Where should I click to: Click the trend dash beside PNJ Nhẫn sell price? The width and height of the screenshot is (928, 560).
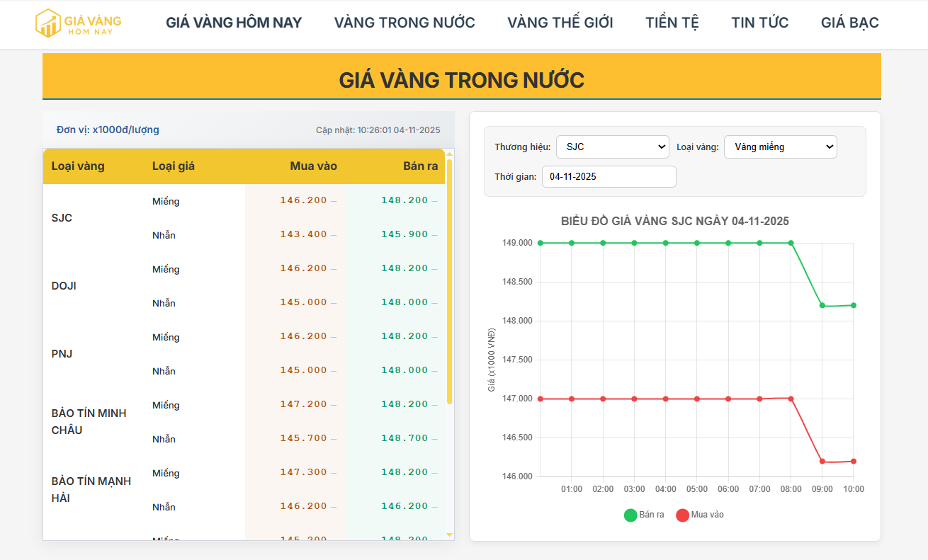pos(434,370)
